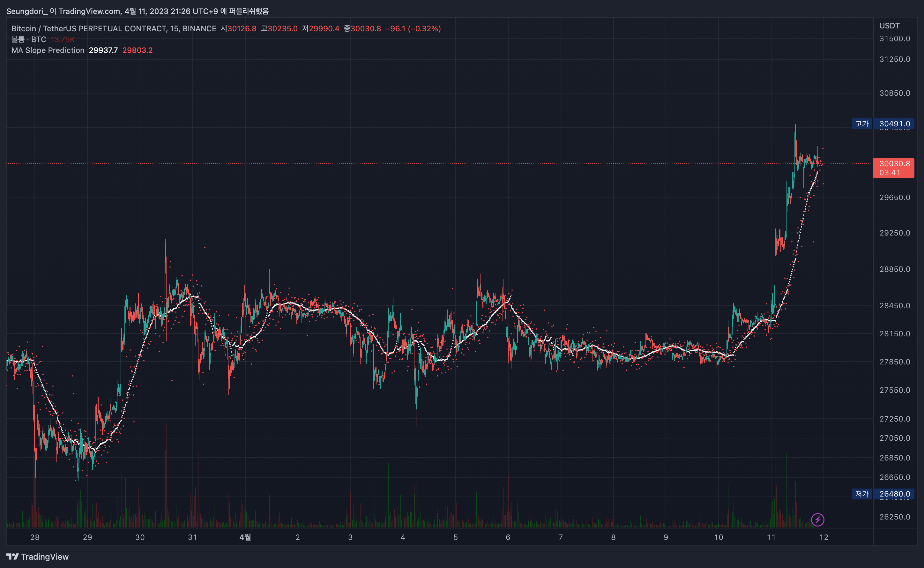
Task: Click the change value −96.1 (−0.32%)
Action: tap(413, 28)
